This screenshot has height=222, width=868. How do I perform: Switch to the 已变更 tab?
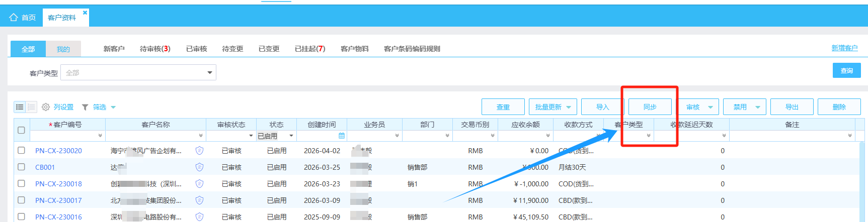point(269,49)
